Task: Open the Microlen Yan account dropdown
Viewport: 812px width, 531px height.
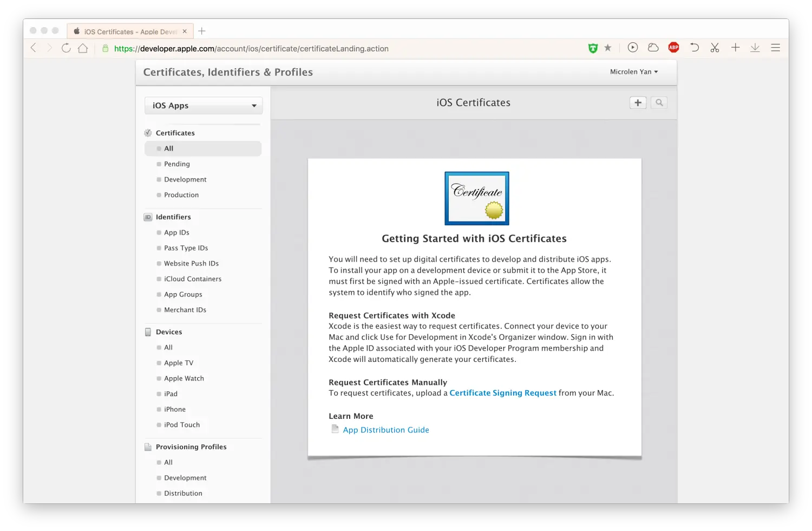Action: [x=634, y=72]
